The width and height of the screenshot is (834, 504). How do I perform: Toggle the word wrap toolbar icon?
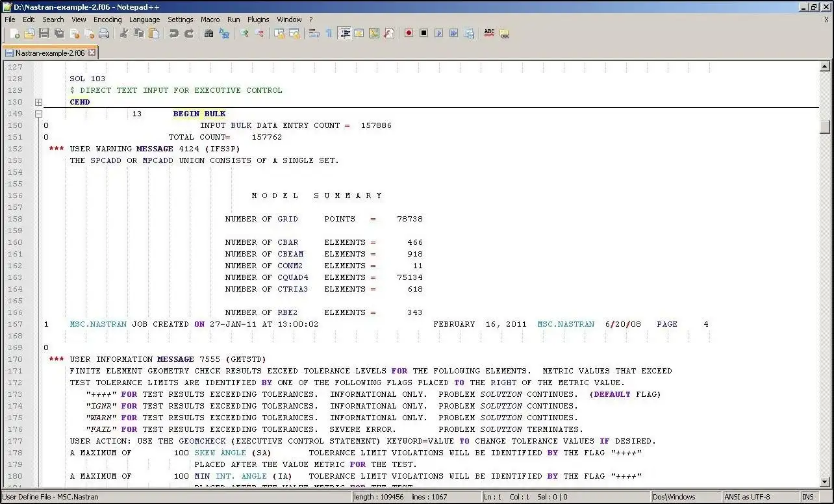click(x=314, y=33)
